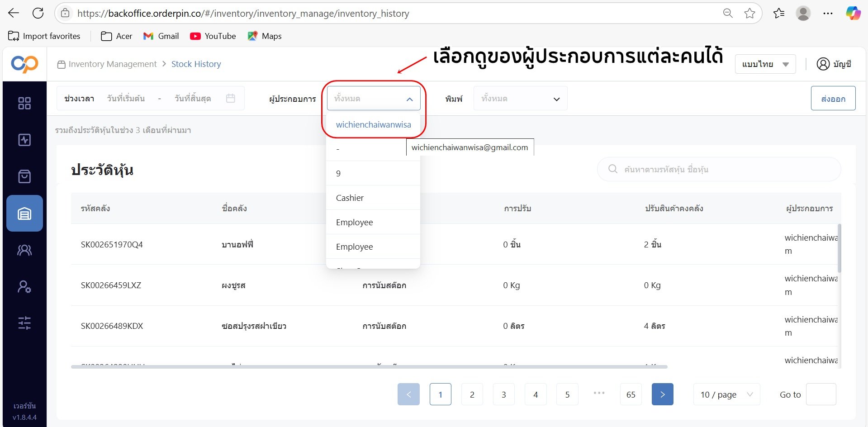The width and height of the screenshot is (868, 427).
Task: Open the staff settings user icon
Action: click(x=24, y=287)
